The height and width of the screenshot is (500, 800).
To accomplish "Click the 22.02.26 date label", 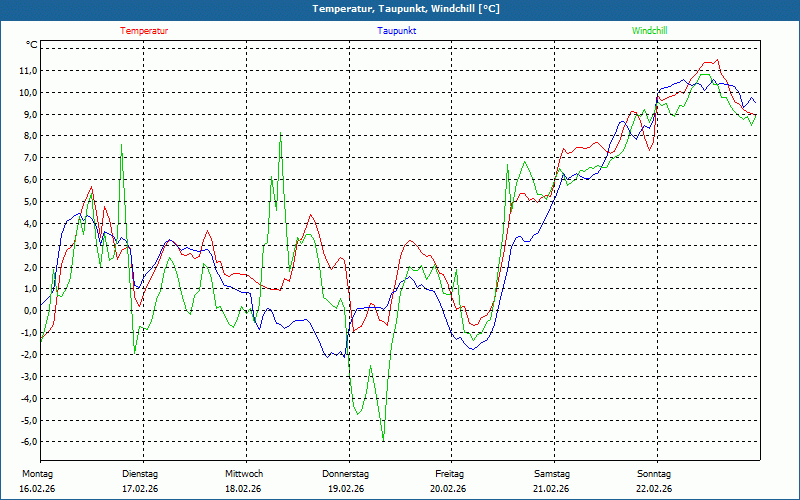I will click(x=654, y=488).
